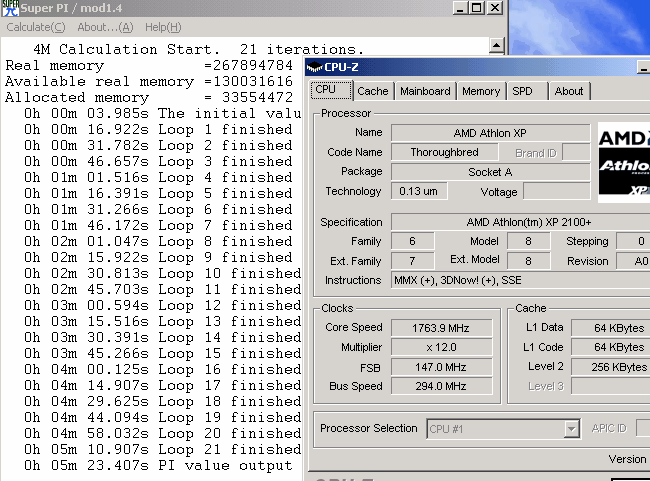Click the 'Loop 1 finished' line
This screenshot has height=481, width=650.
click(158, 130)
